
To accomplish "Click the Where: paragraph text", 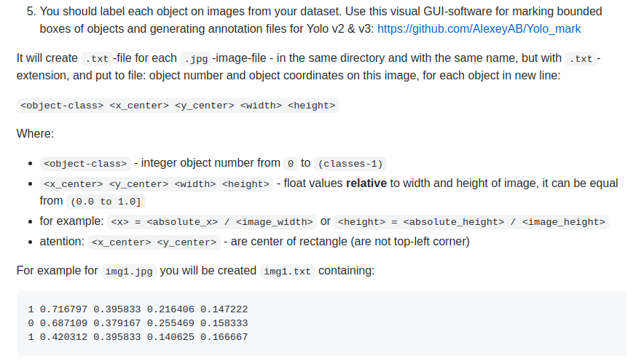I will point(35,134).
